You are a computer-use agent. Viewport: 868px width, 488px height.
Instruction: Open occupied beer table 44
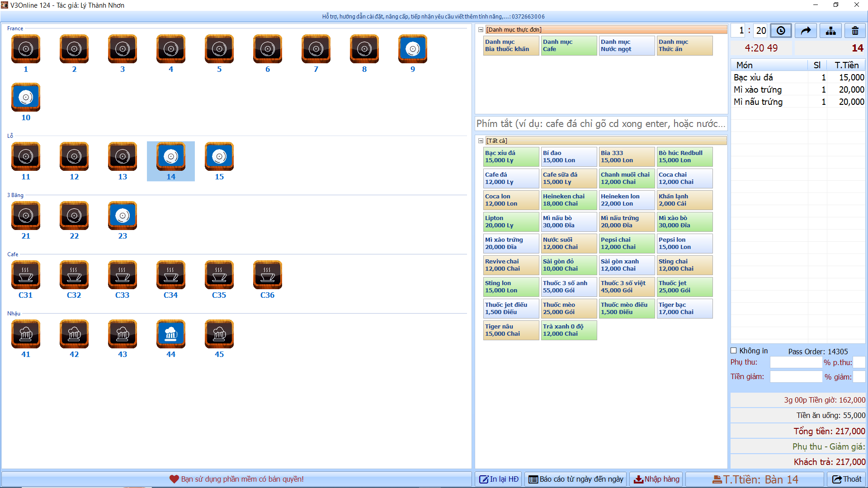click(x=171, y=334)
